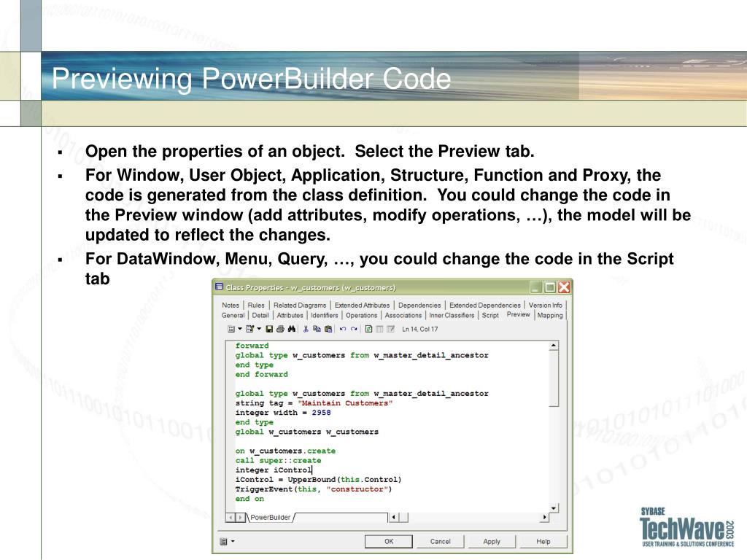Viewport: 747px width, 560px height.
Task: Click code line 'call super::create'
Action: 278,461
